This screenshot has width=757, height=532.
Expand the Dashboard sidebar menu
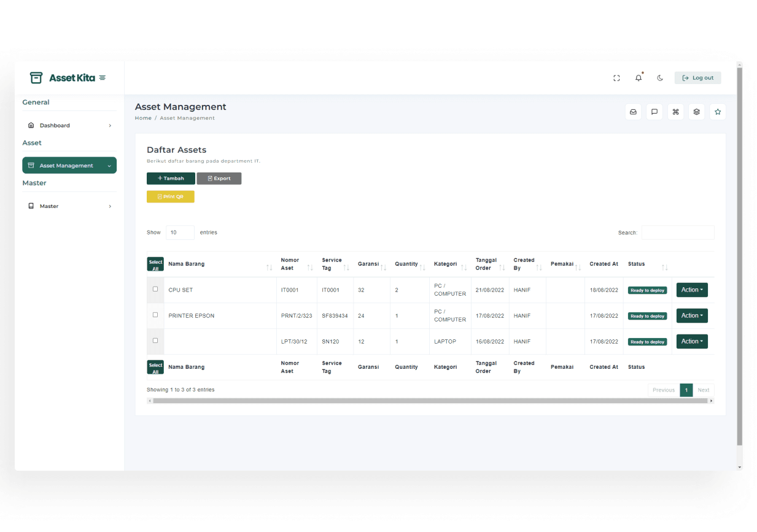[56, 125]
